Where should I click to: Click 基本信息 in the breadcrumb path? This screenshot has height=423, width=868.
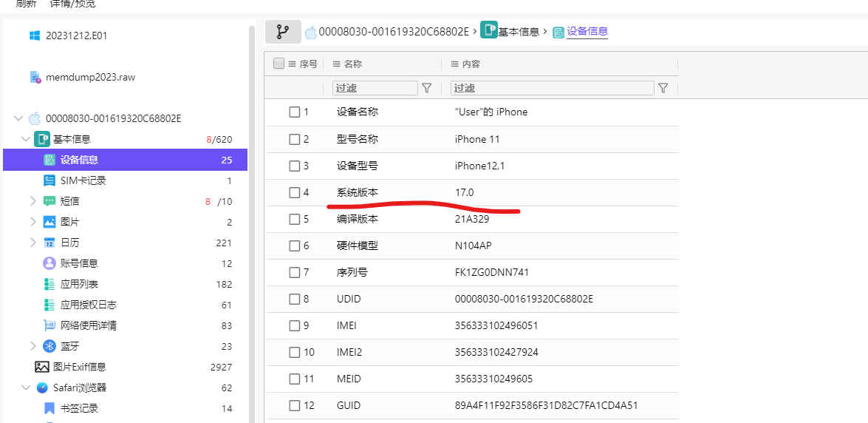coord(519,32)
